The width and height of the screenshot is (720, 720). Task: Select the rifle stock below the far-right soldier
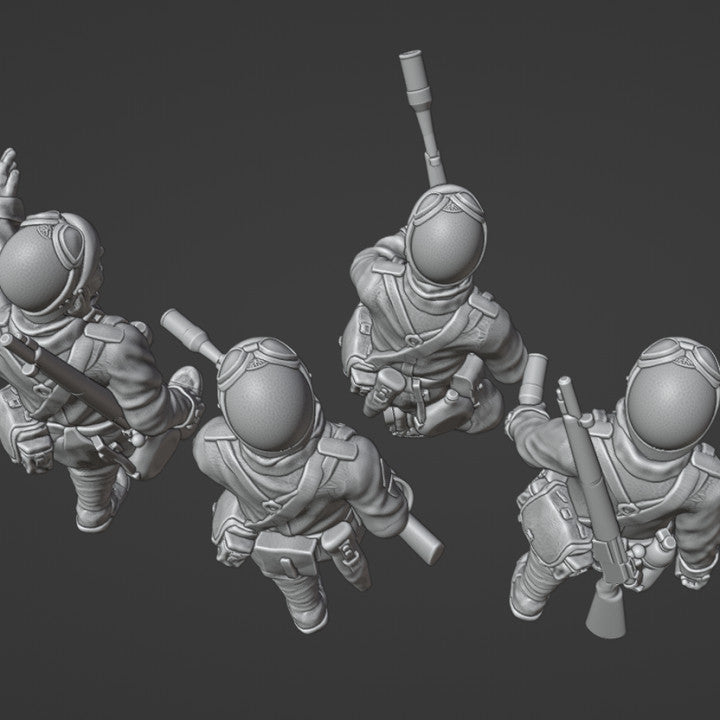(x=603, y=612)
